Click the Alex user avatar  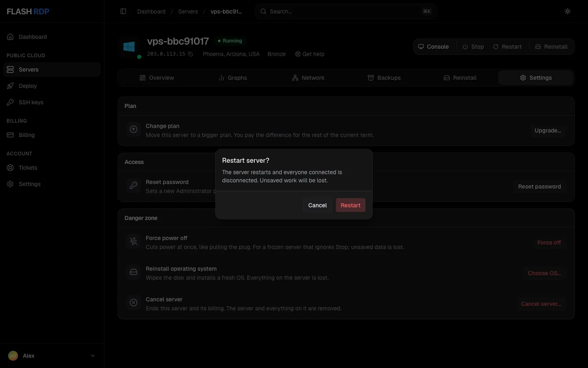[x=13, y=356]
